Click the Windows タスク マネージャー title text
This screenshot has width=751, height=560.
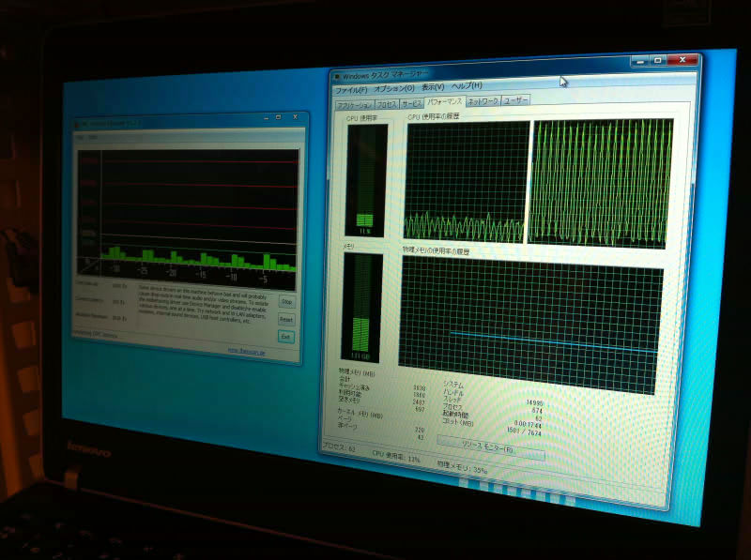click(x=385, y=75)
